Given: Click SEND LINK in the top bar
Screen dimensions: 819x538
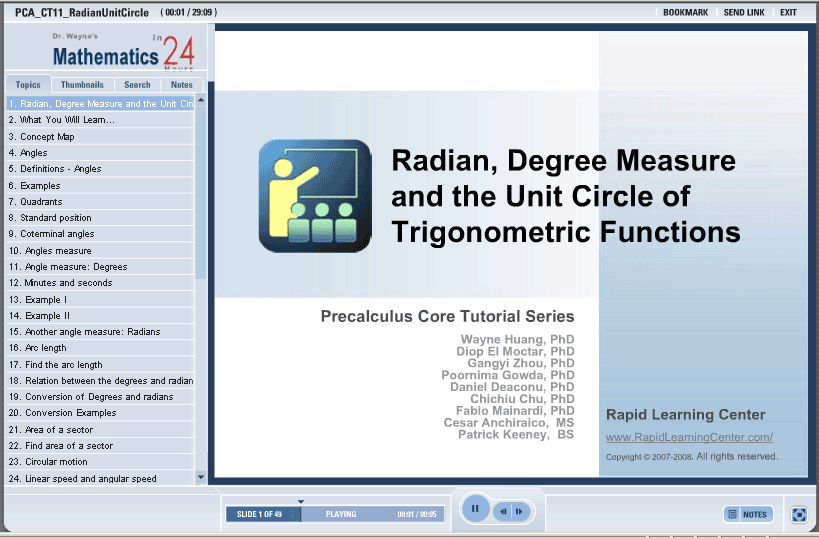Looking at the screenshot, I should point(744,13).
